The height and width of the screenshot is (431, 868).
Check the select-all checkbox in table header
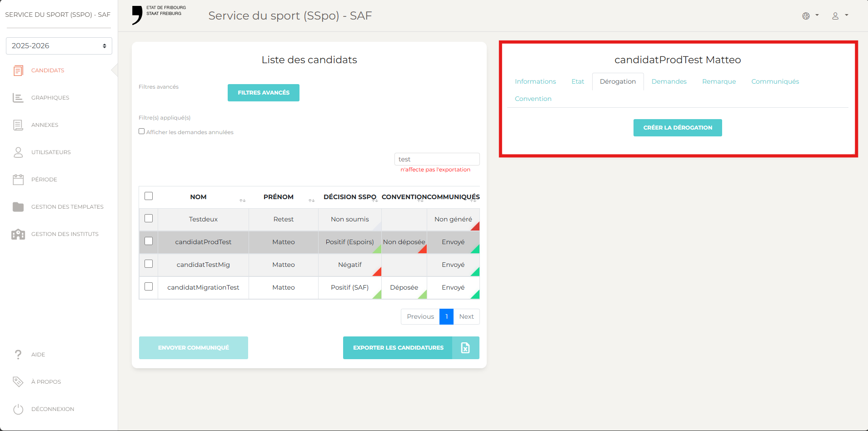point(149,196)
